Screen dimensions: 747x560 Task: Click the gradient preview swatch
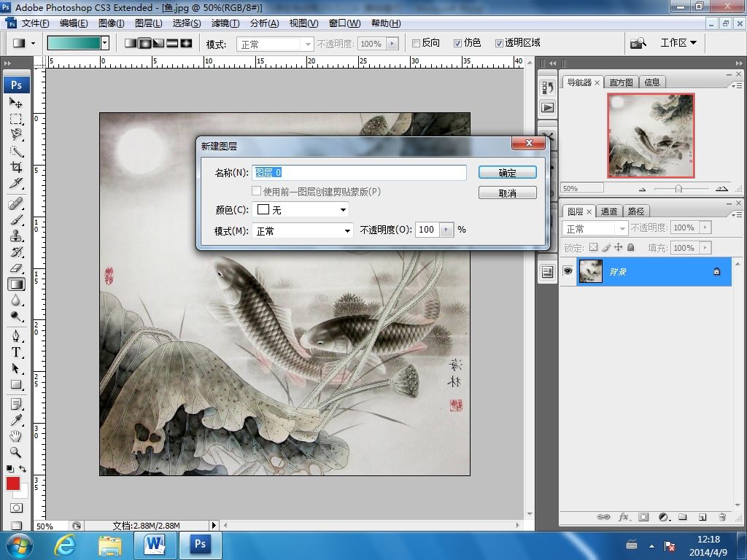74,43
